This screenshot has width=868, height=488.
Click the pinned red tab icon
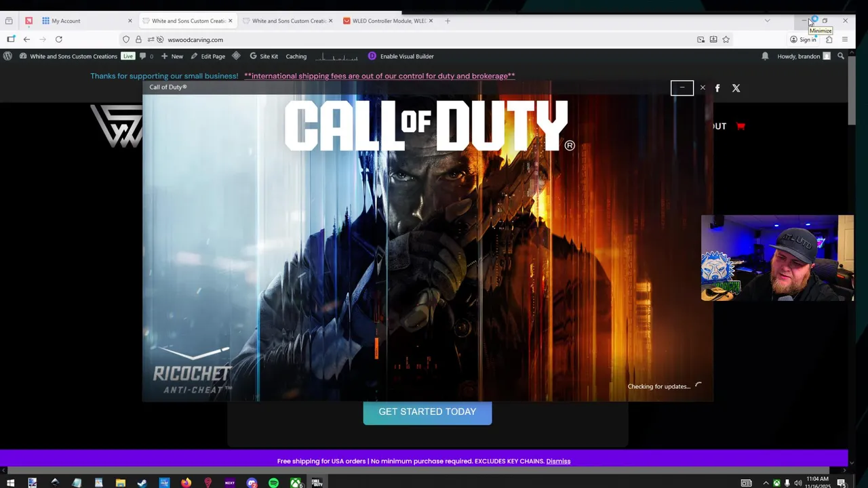click(x=28, y=21)
